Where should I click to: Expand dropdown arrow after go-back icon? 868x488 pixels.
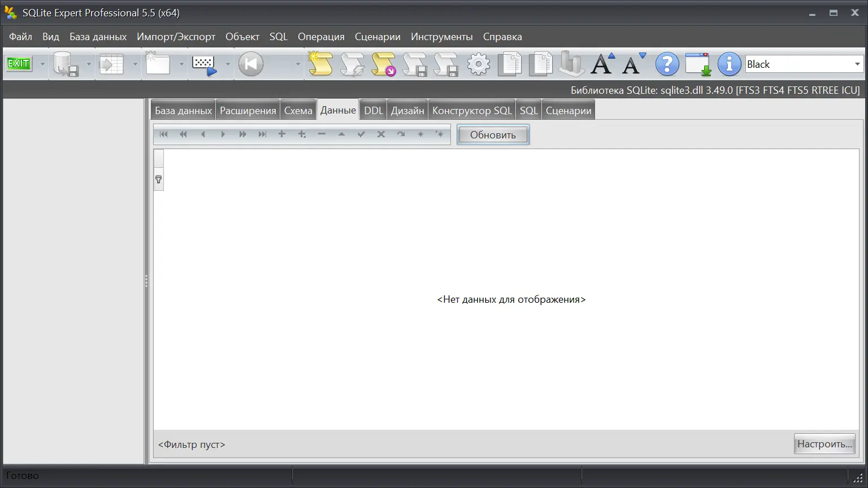pos(297,64)
